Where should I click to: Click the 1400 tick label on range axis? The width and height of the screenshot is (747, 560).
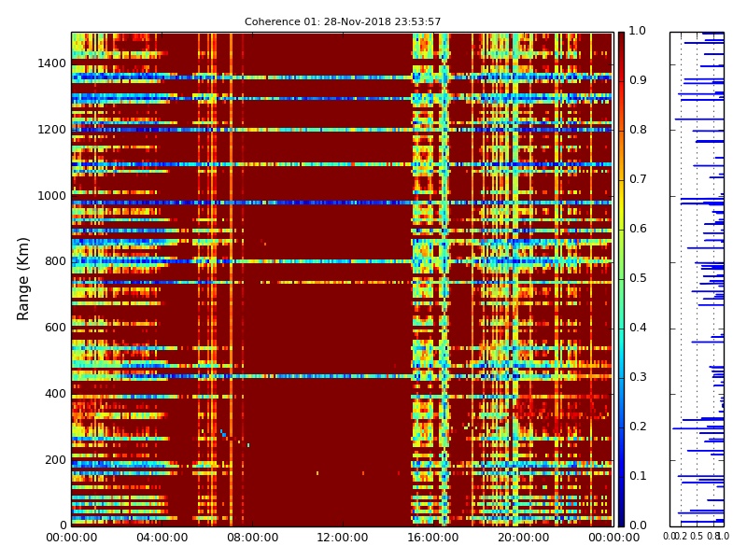point(51,63)
